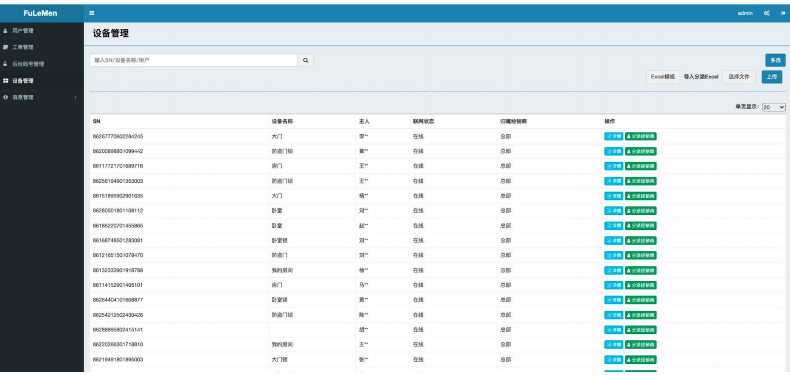Click 分派经销商 for 赵** 卧室 row
The height and width of the screenshot is (375, 790).
640,225
